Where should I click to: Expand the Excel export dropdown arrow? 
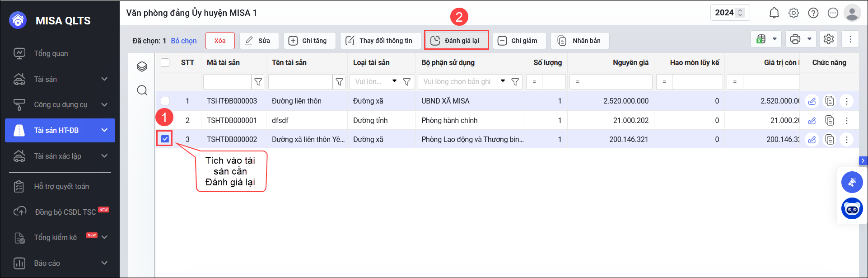point(775,39)
